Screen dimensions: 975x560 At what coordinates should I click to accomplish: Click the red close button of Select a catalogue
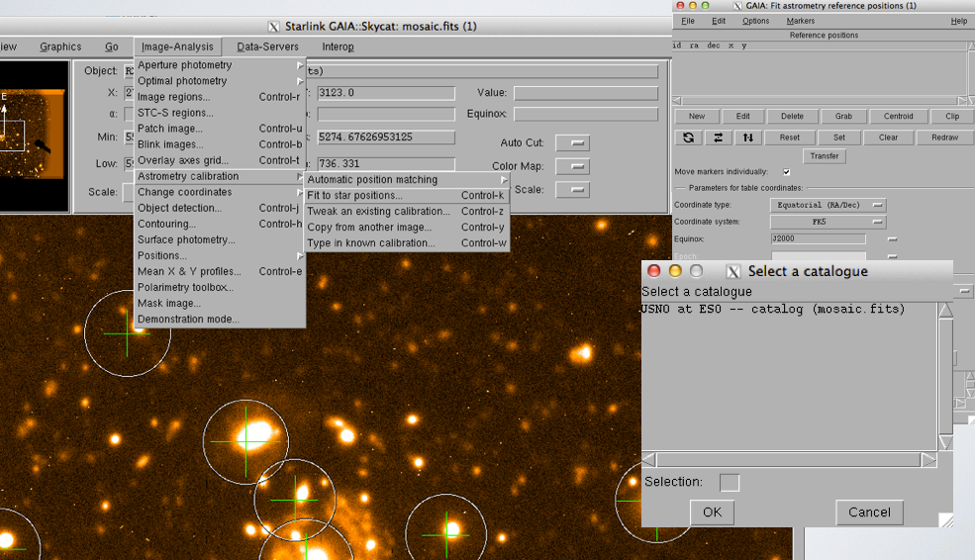click(653, 271)
